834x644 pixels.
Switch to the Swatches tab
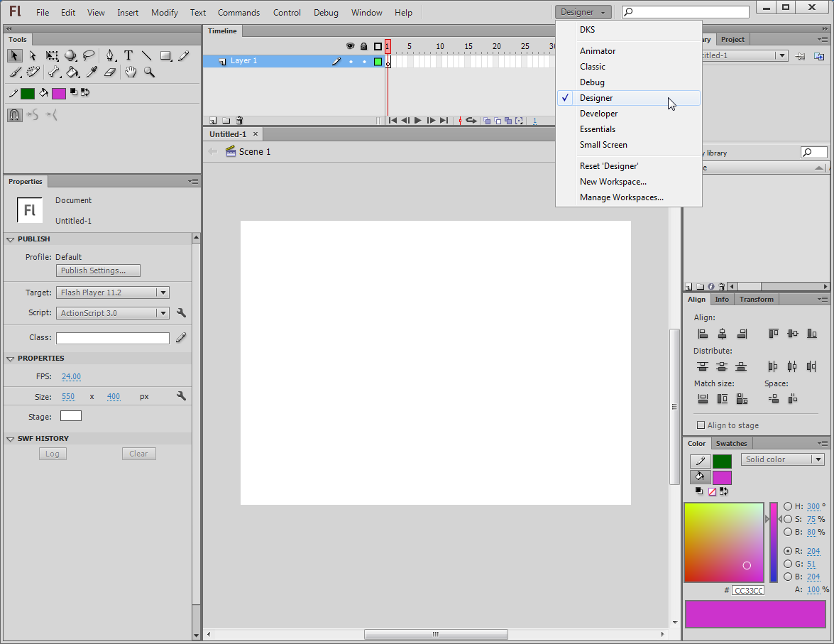(730, 444)
